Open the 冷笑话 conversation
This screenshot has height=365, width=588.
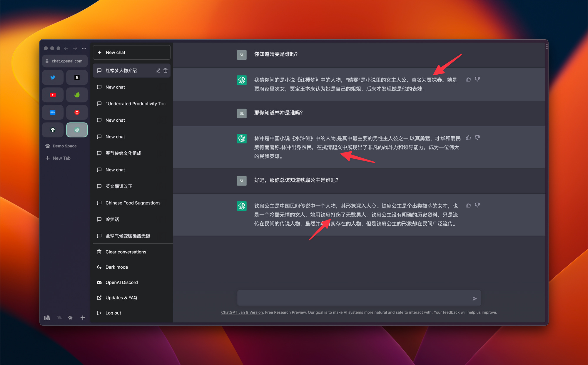click(112, 220)
